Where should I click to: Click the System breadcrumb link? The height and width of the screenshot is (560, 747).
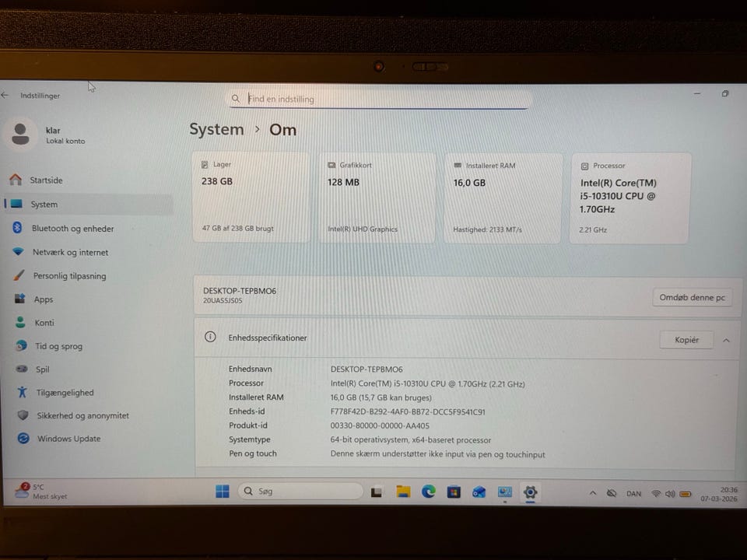coord(216,129)
